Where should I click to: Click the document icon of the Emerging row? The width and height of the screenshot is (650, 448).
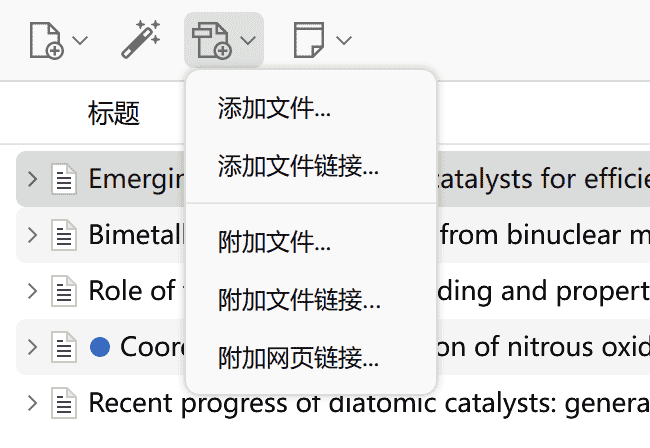pyautogui.click(x=65, y=180)
